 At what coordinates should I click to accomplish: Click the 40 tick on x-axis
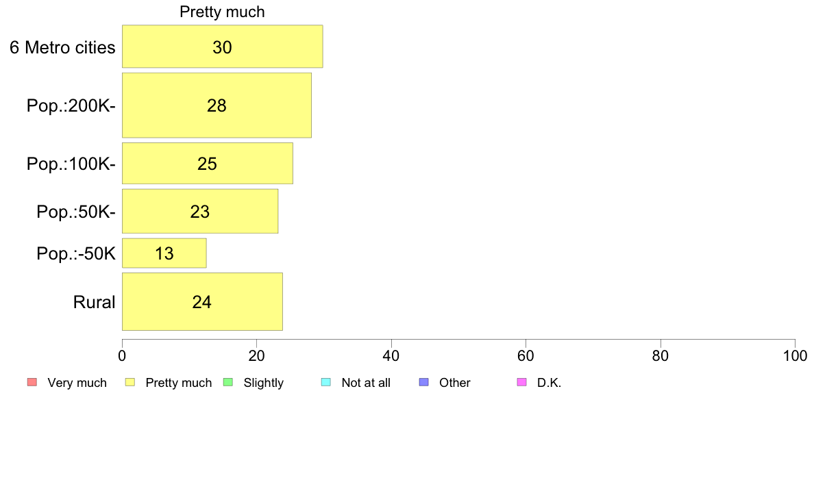click(x=391, y=355)
